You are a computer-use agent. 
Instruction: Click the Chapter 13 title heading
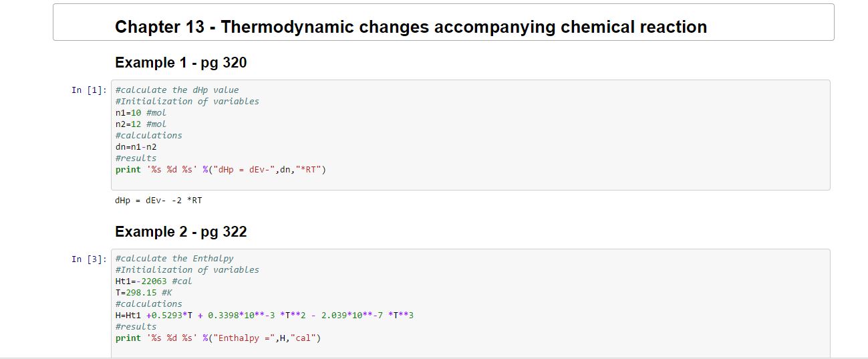pos(410,27)
